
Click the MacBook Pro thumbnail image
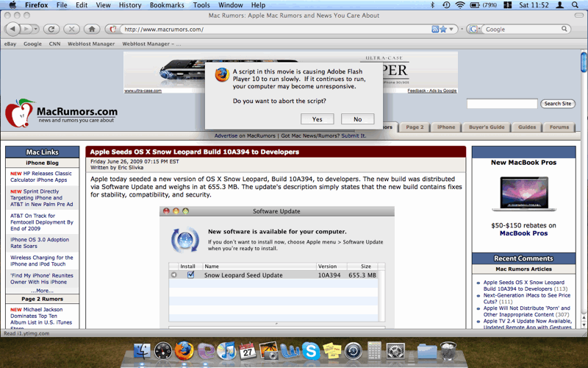point(524,194)
